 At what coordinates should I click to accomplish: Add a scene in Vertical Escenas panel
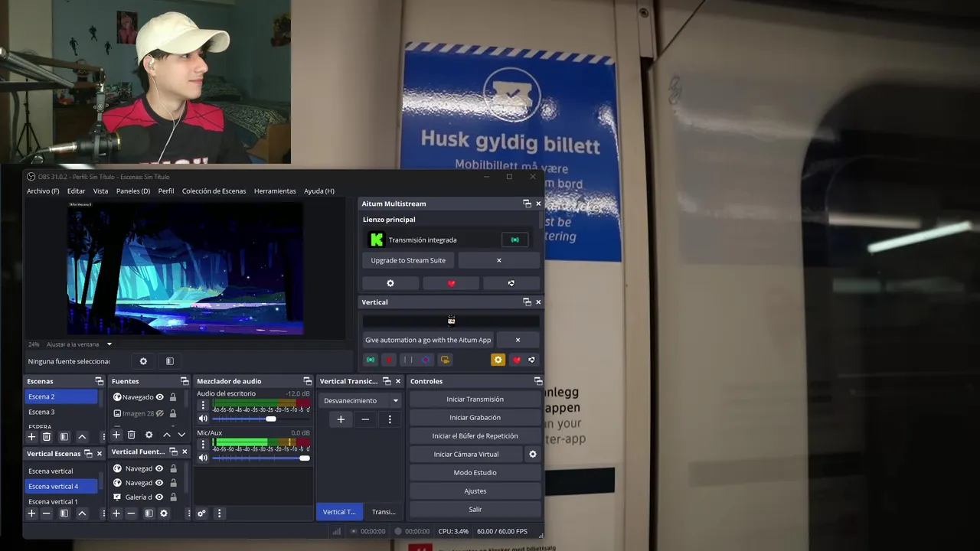point(31,514)
